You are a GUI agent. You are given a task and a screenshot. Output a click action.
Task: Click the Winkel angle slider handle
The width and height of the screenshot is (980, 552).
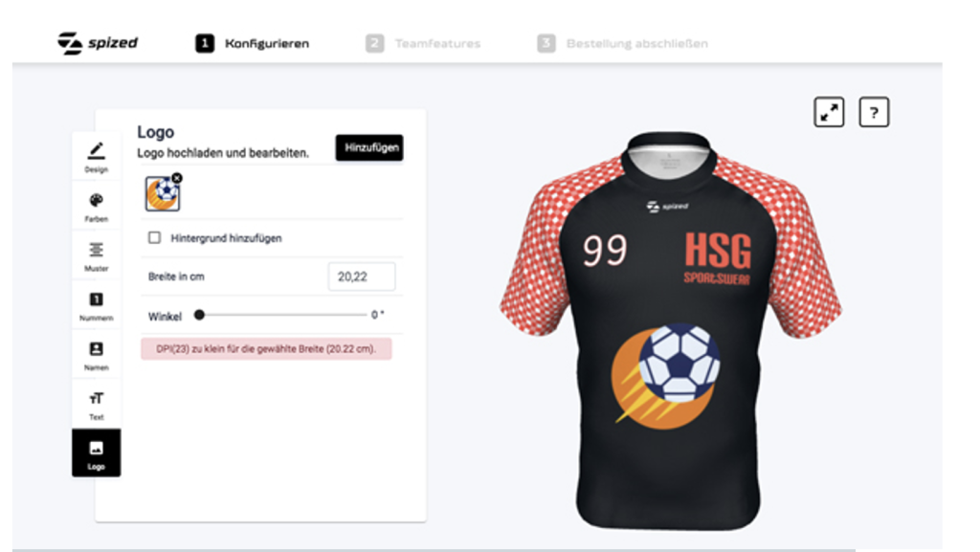click(x=199, y=315)
